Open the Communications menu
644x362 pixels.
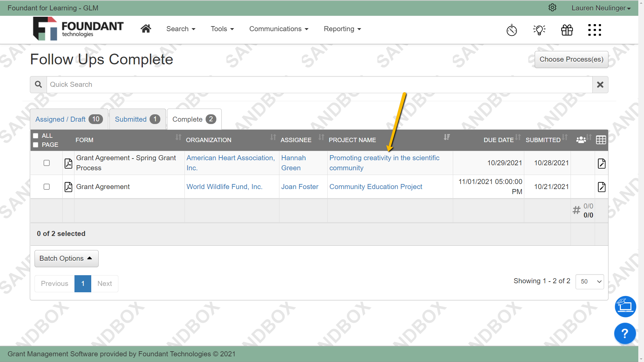279,29
